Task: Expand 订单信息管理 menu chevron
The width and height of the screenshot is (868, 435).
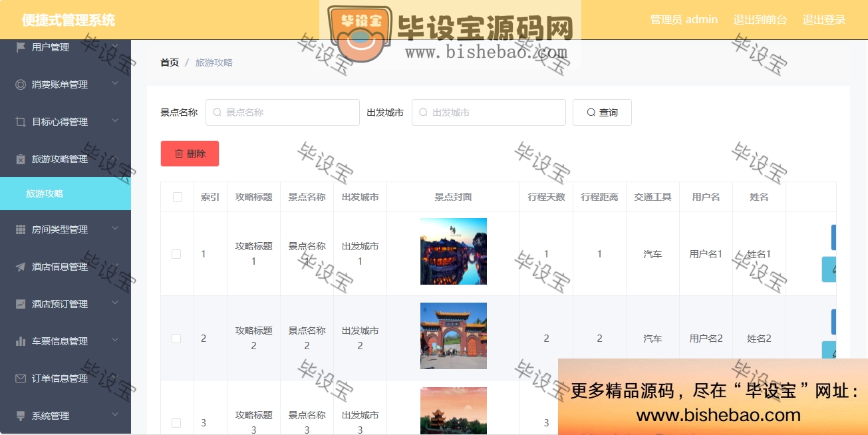Action: pyautogui.click(x=115, y=377)
